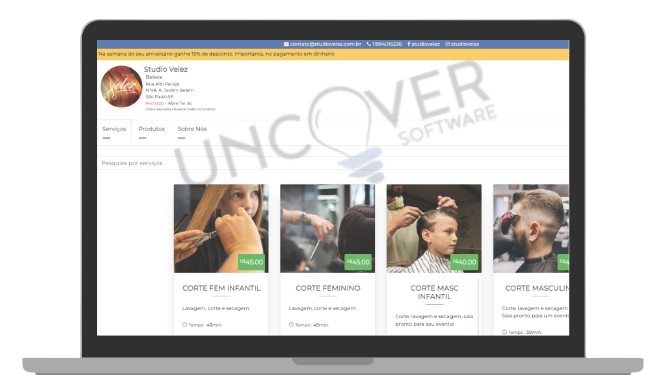Image resolution: width=666 pixels, height=375 pixels.
Task: Click the yellow birthday discount banner
Action: tap(333, 54)
